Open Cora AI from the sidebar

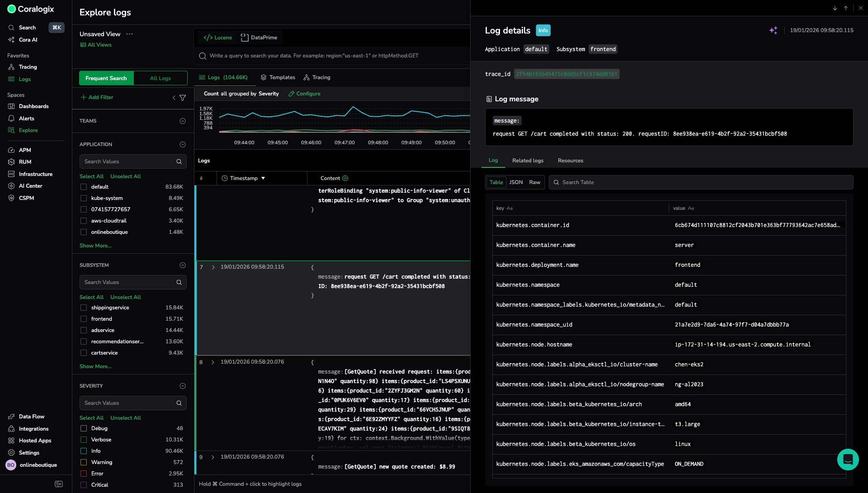pyautogui.click(x=28, y=40)
